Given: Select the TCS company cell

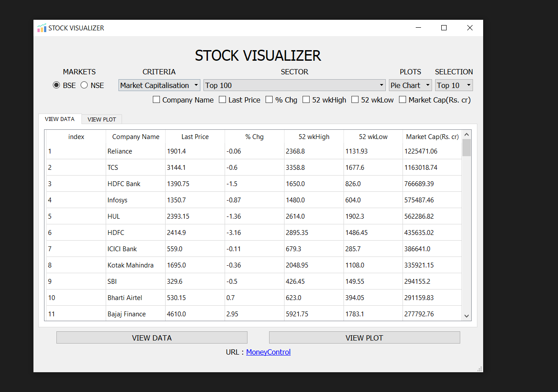Looking at the screenshot, I should coord(136,168).
